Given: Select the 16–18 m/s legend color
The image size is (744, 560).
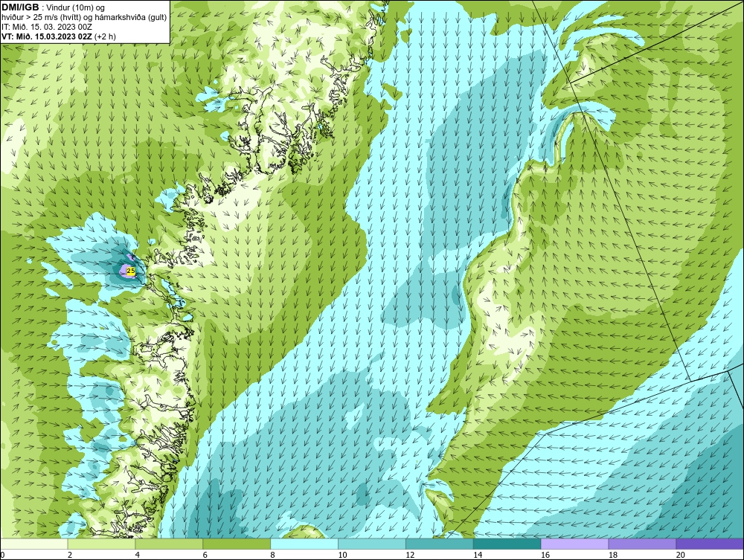Looking at the screenshot, I should pyautogui.click(x=574, y=544).
